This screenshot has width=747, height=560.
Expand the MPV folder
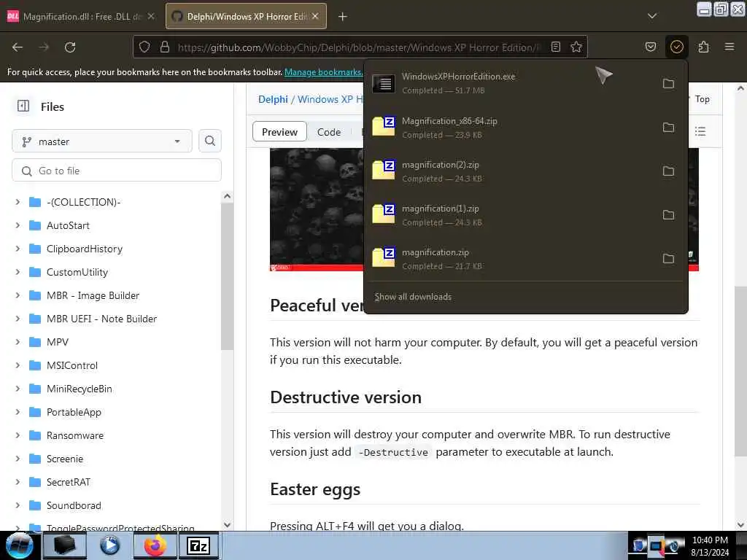[18, 342]
